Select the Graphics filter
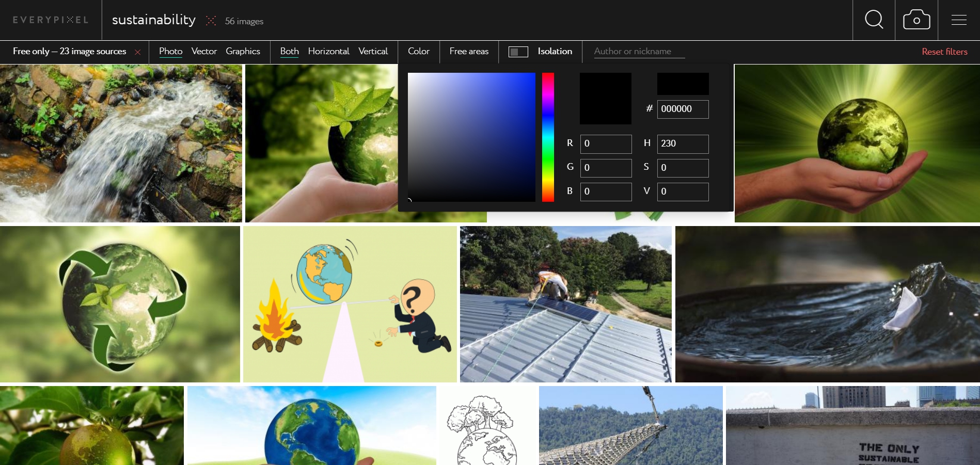Screen dimensions: 980x465 (x=243, y=52)
